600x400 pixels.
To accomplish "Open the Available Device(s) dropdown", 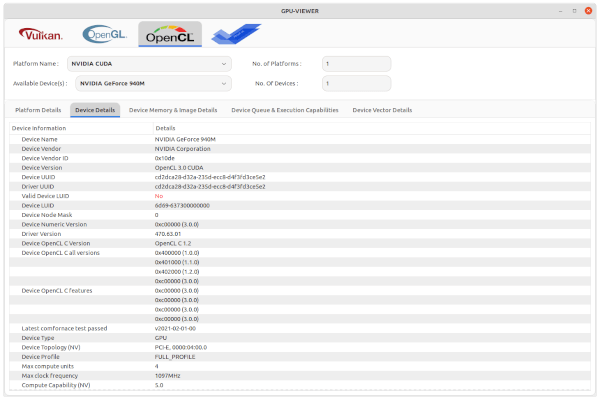I will [x=153, y=83].
